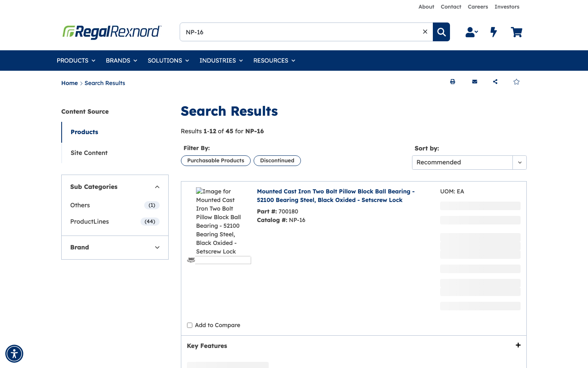Expand Key Features with plus icon

[518, 345]
